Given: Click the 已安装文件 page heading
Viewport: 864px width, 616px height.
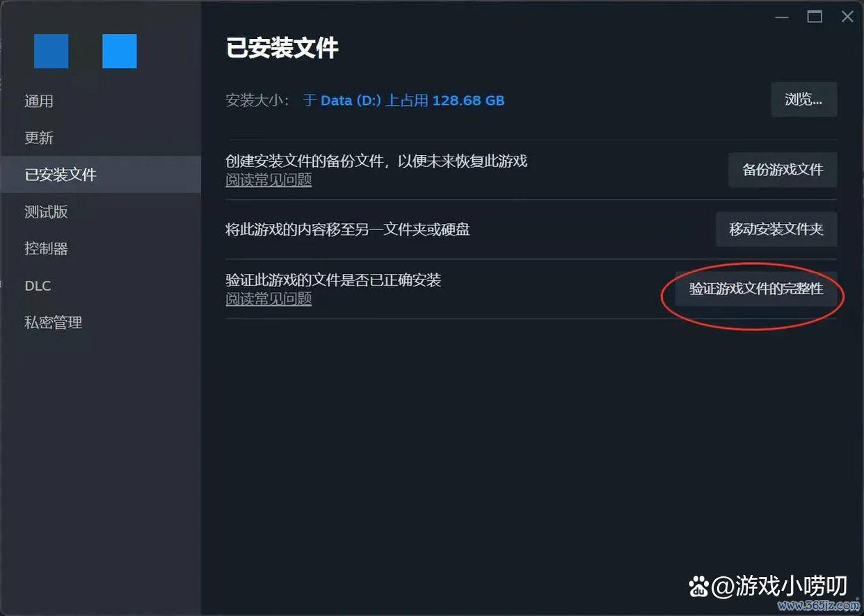Looking at the screenshot, I should [x=282, y=48].
